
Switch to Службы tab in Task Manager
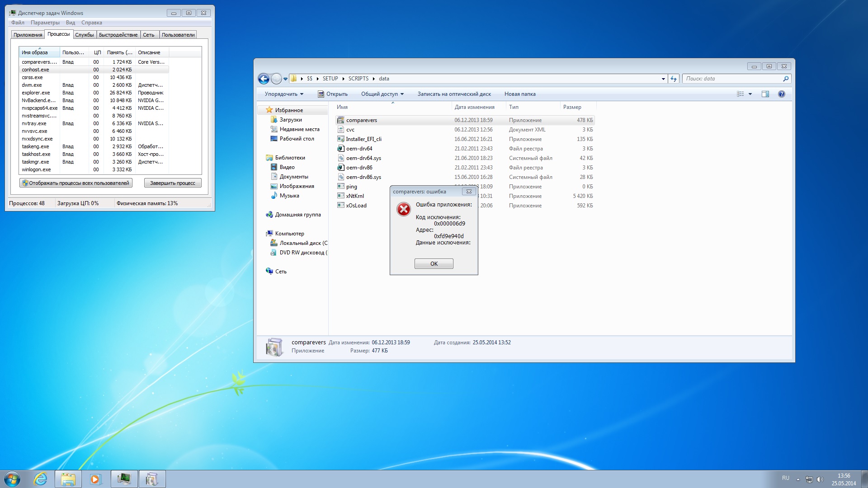coord(85,35)
